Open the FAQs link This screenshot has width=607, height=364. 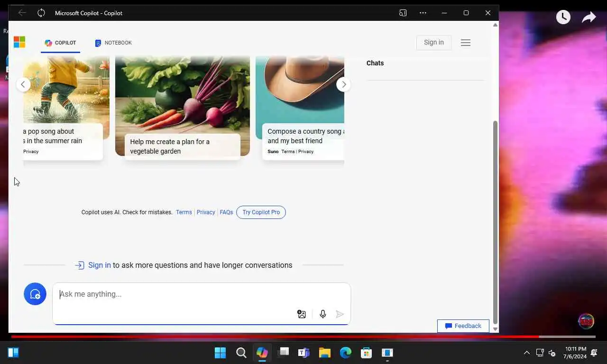pyautogui.click(x=226, y=212)
